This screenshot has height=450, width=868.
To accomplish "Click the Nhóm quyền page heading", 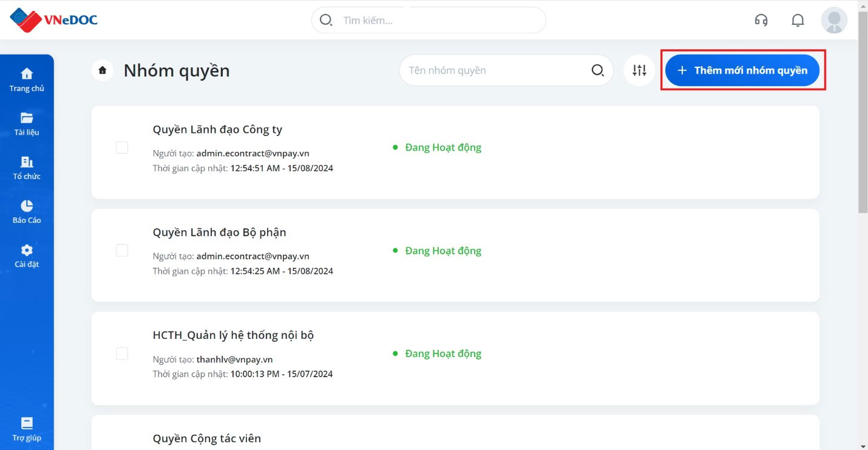I will 177,71.
